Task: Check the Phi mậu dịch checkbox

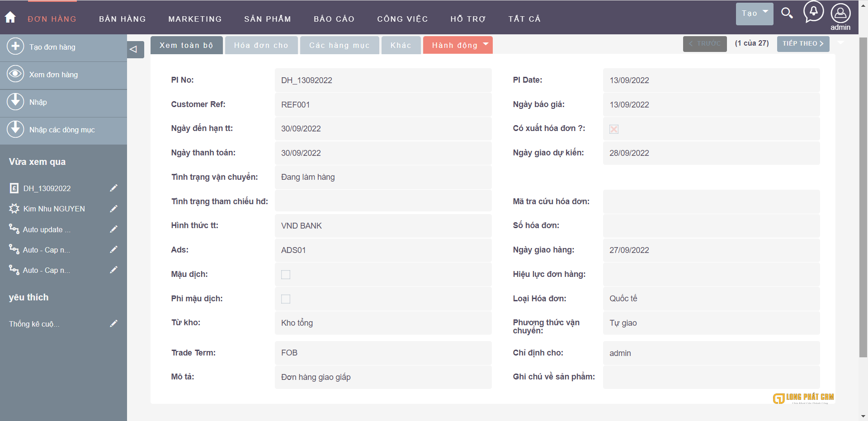Action: 286,299
